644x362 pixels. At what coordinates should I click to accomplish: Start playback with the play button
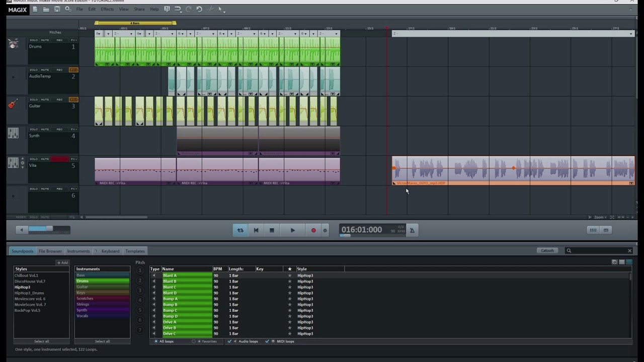click(x=293, y=230)
